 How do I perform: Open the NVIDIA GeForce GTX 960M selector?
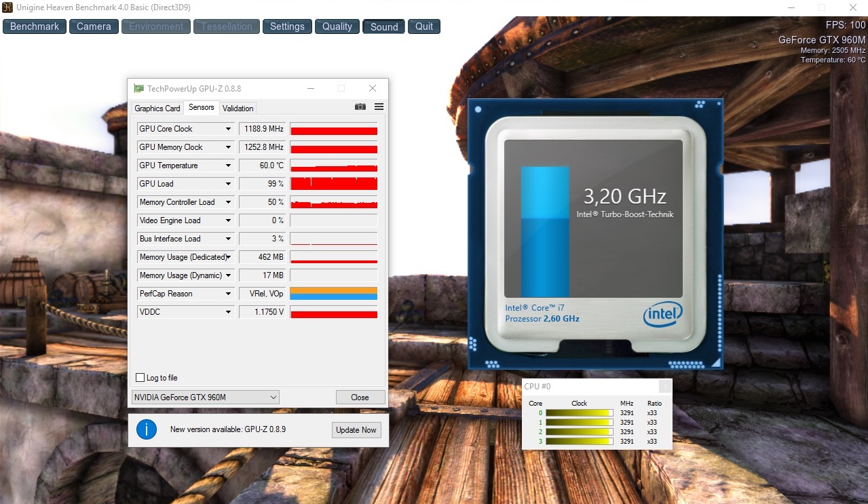click(205, 398)
